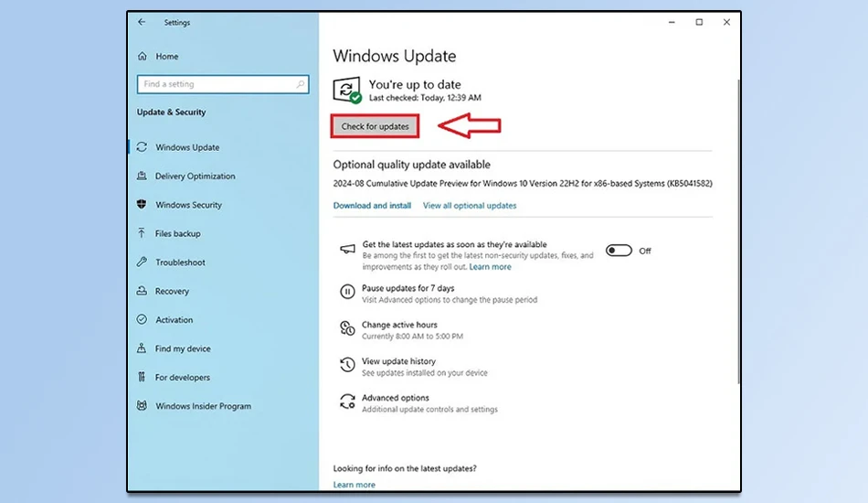
Task: Go to Windows Security section
Action: click(188, 205)
